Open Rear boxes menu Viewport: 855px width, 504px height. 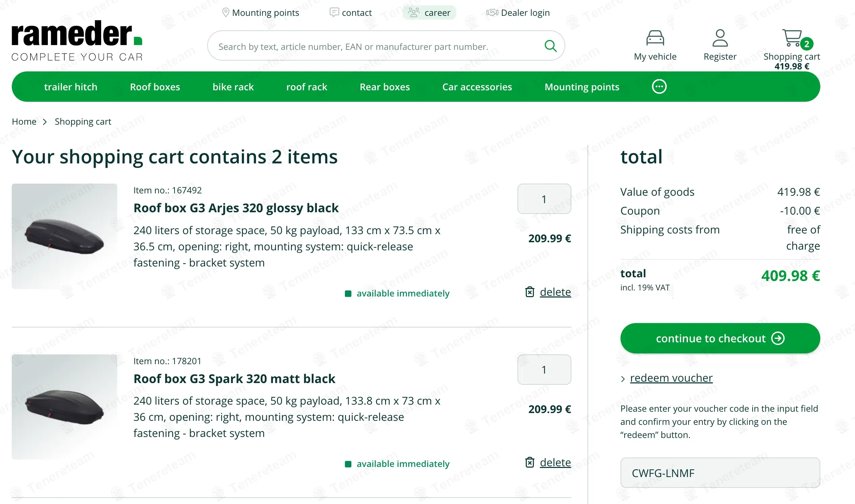click(x=384, y=87)
